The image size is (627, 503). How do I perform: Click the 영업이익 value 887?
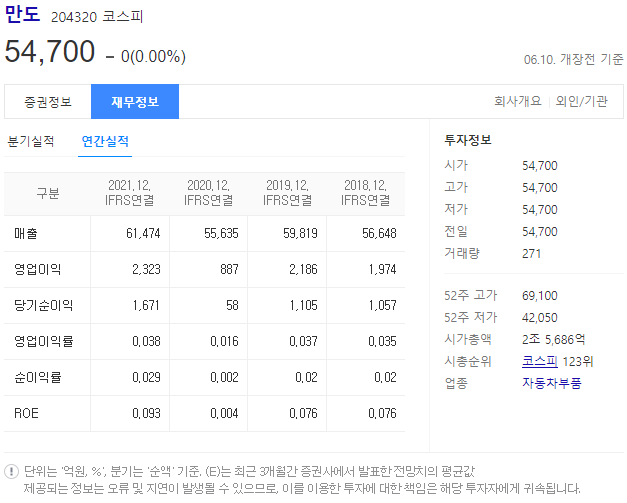[x=230, y=269]
